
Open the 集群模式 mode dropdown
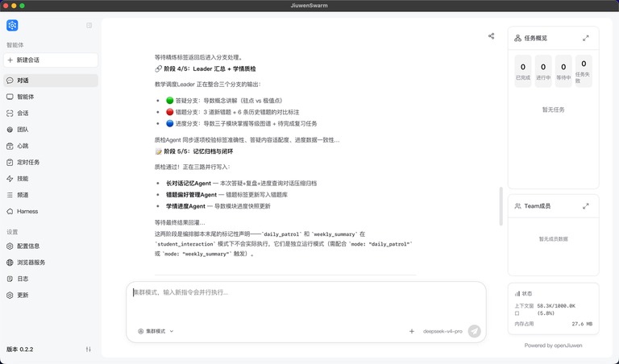(x=156, y=331)
